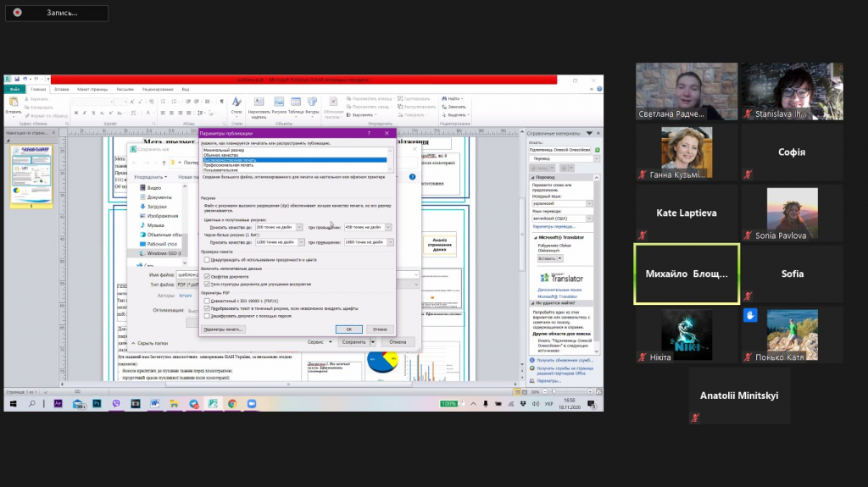Collapse folders via Скрыть папки
The height and width of the screenshot is (487, 868).
tap(149, 343)
